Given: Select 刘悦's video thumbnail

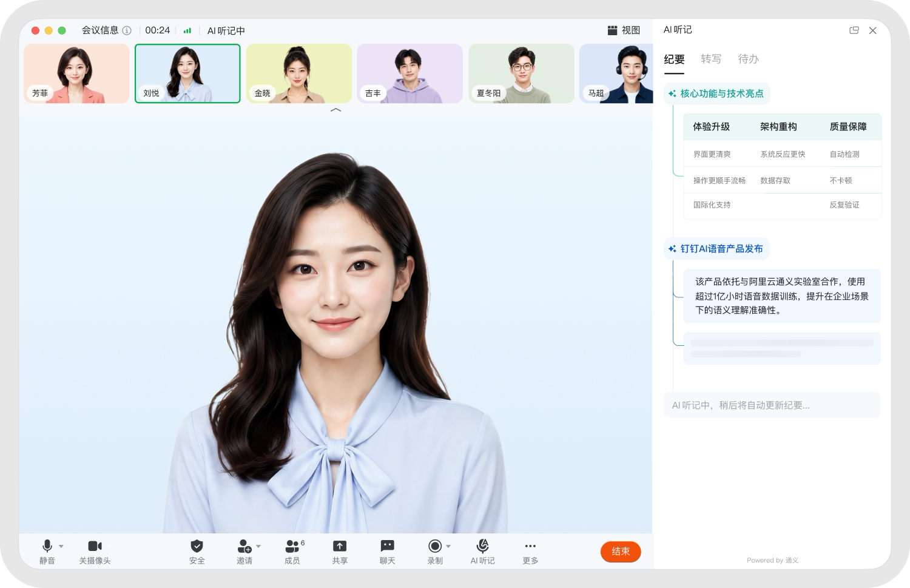Looking at the screenshot, I should (187, 73).
